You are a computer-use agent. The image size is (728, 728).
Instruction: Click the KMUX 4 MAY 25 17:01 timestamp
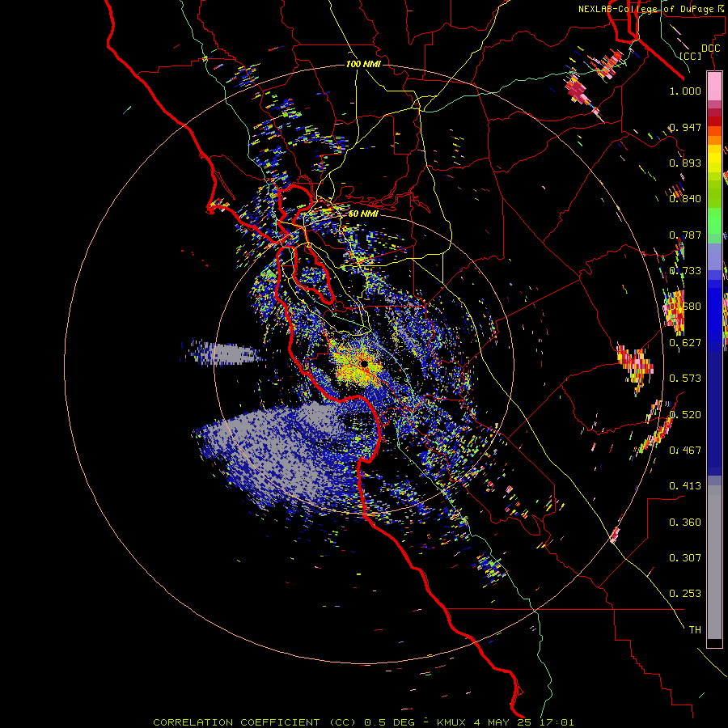(x=506, y=722)
